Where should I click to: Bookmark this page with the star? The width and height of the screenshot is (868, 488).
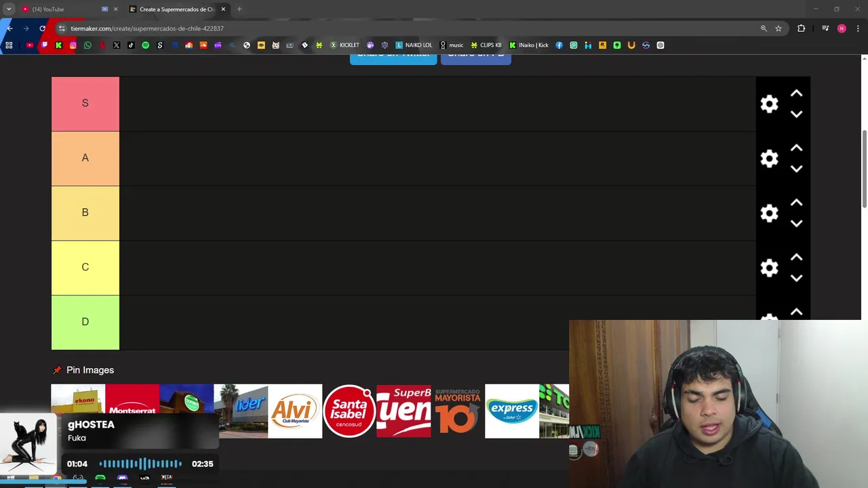click(778, 28)
